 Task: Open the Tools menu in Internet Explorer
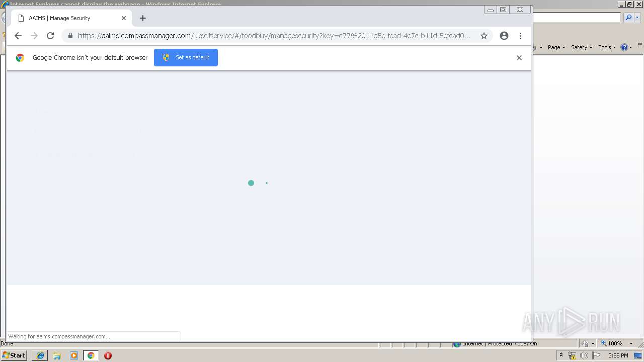point(607,47)
